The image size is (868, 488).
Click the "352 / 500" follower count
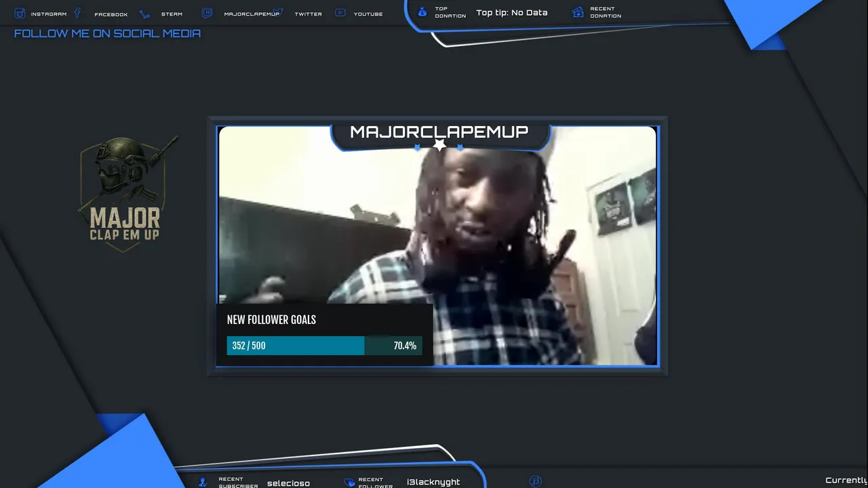[249, 346]
